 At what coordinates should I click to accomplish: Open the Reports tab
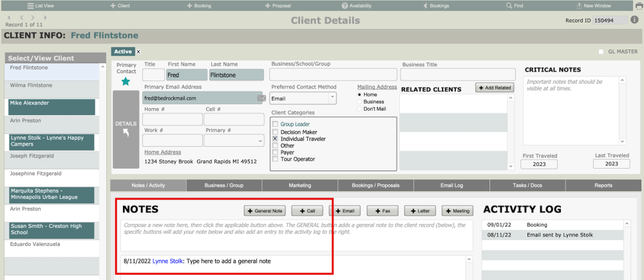point(603,185)
